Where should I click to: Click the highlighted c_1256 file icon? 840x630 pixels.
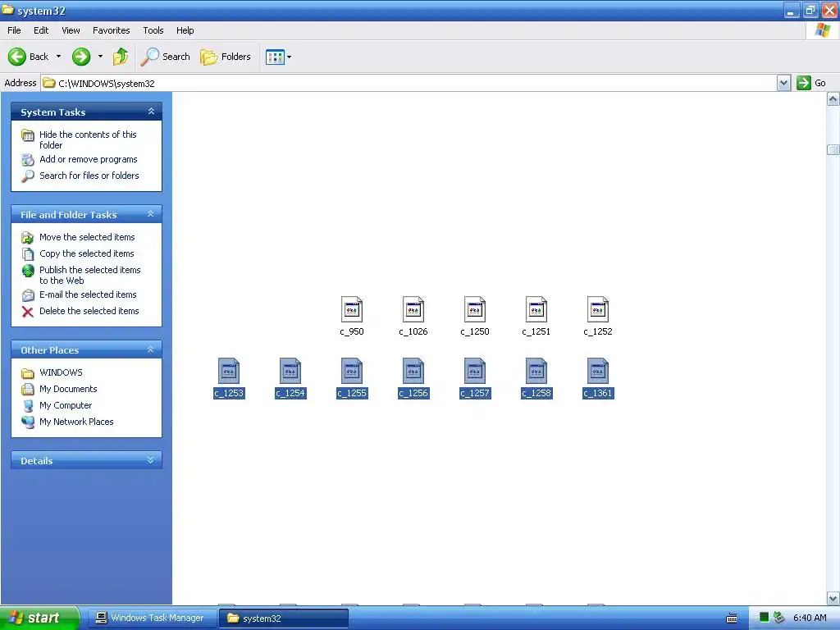point(413,372)
